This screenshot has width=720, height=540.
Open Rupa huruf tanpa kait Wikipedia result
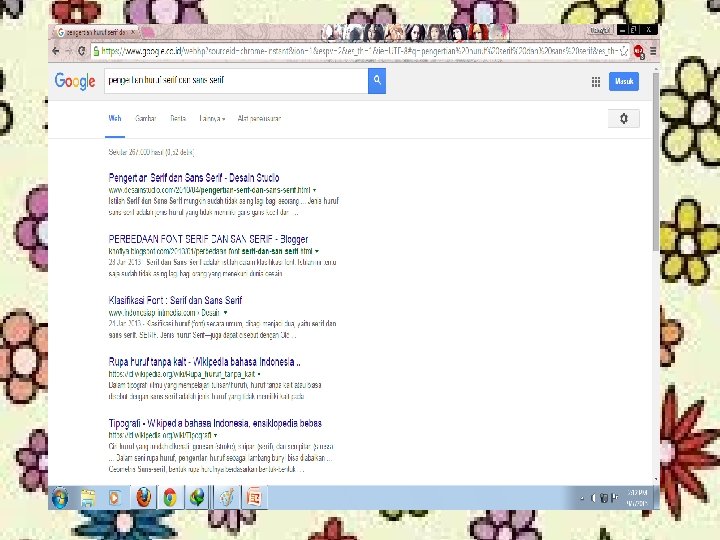tap(204, 362)
